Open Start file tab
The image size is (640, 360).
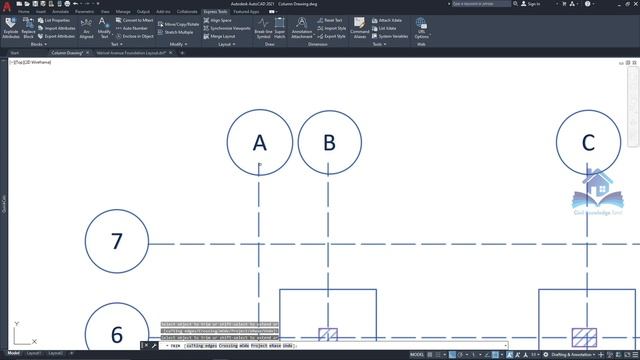coord(15,53)
